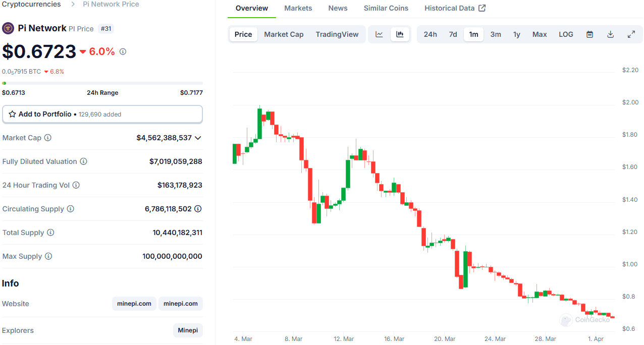This screenshot has width=644, height=345.
Task: Click Add to Portfolio button
Action: point(102,114)
